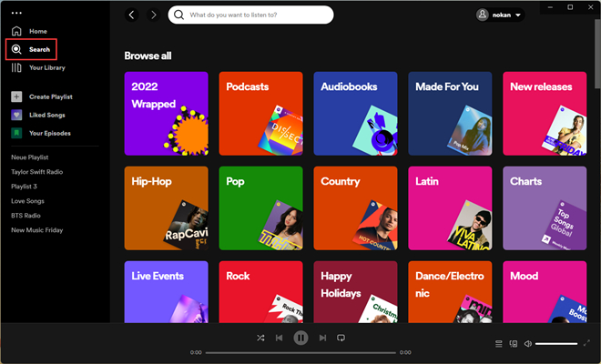This screenshot has height=364, width=601.
Task: Go forward with the right arrow button
Action: click(153, 15)
